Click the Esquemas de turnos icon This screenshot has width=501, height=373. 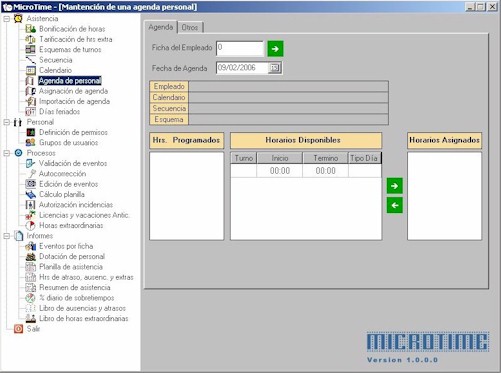pyautogui.click(x=31, y=50)
